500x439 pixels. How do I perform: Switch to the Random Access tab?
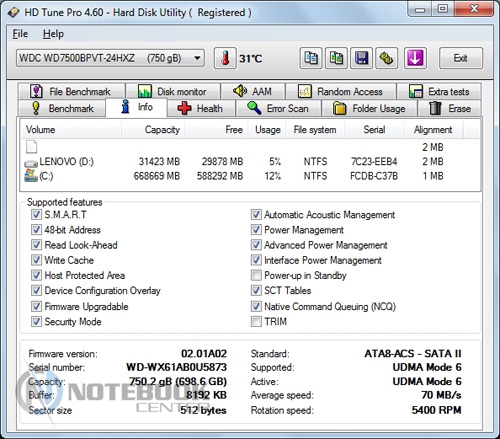(341, 91)
